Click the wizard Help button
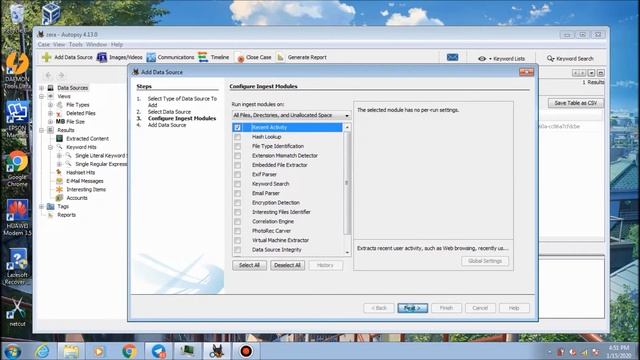 (514, 308)
